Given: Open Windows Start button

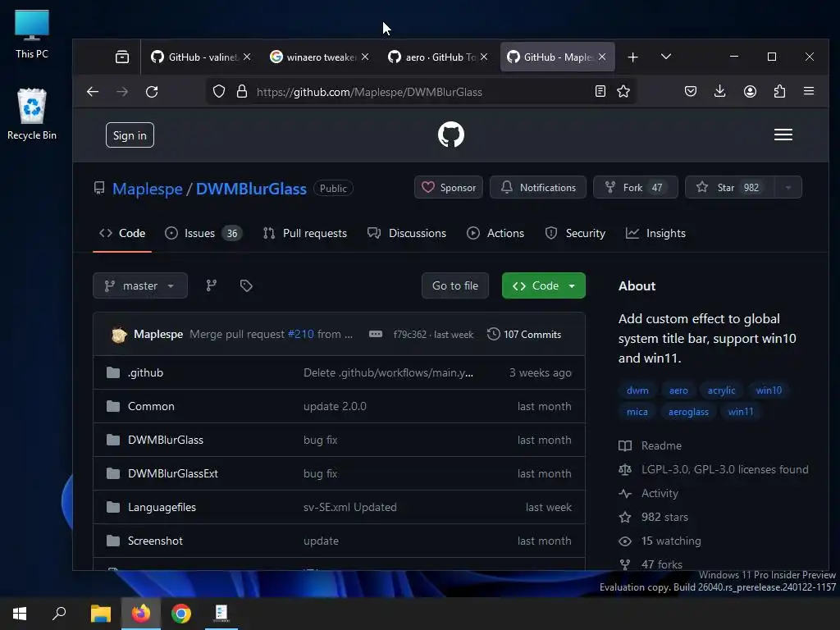Looking at the screenshot, I should point(20,614).
